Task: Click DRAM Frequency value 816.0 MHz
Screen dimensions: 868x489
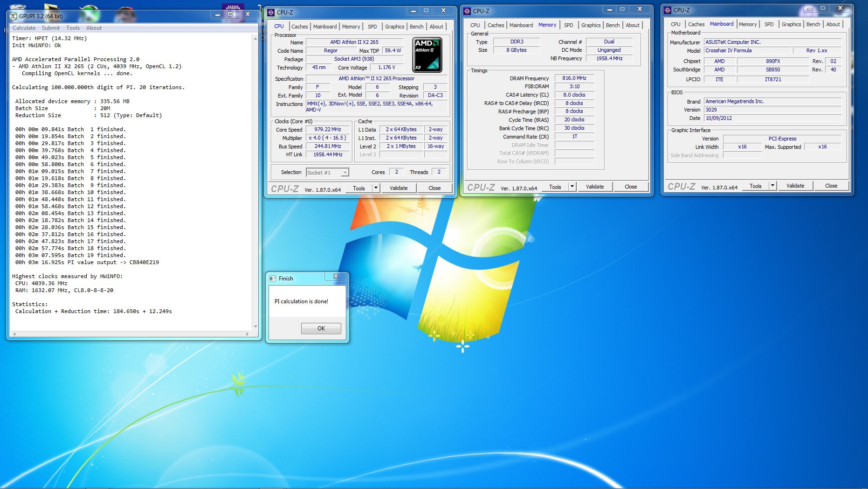Action: (x=574, y=78)
